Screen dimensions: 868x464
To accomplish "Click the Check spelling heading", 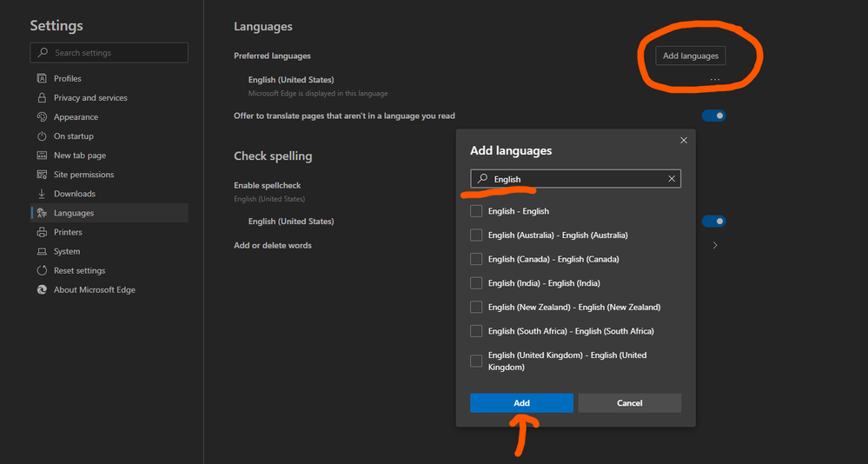I will pos(273,156).
